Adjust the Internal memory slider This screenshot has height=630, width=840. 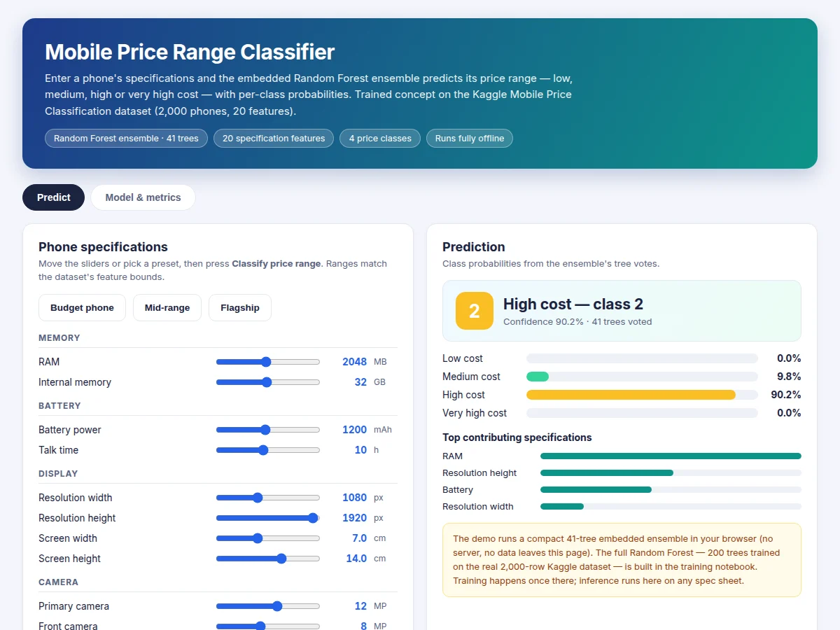(x=268, y=382)
